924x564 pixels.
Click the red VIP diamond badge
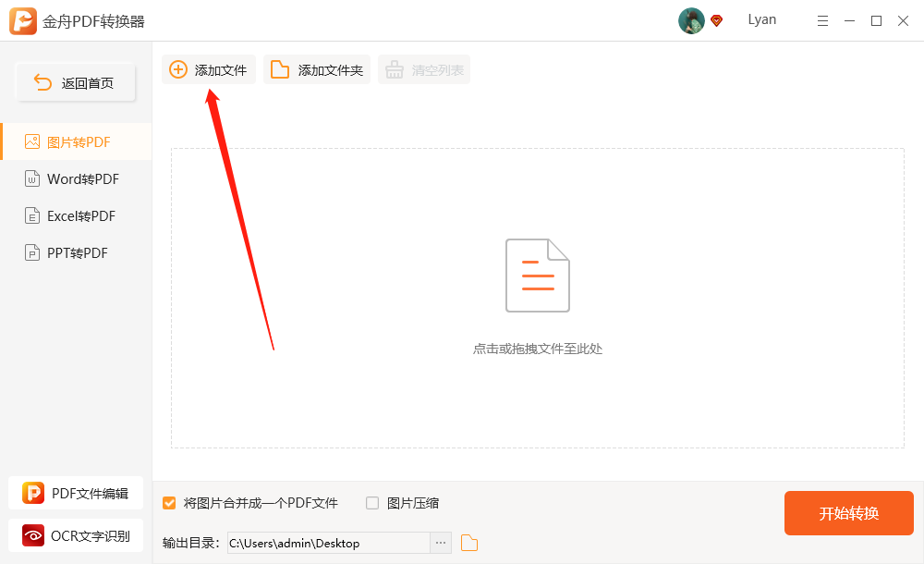point(717,20)
